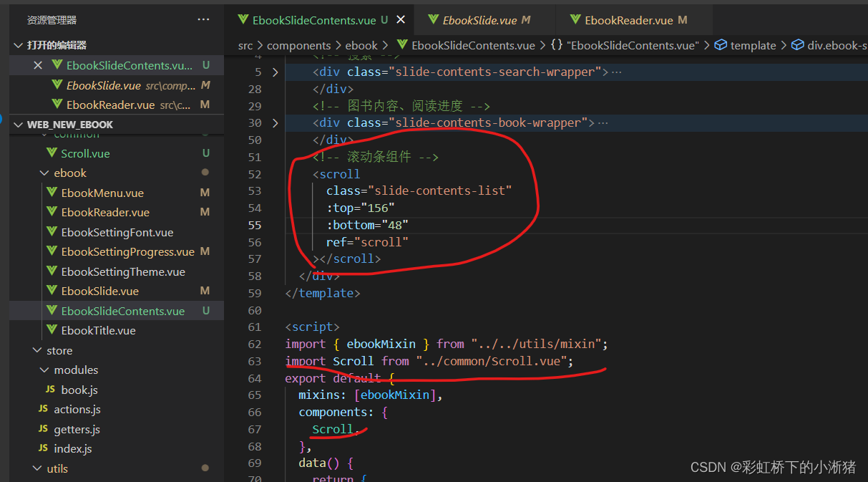Collapse the ebook folder
The height and width of the screenshot is (482, 868).
click(x=70, y=173)
